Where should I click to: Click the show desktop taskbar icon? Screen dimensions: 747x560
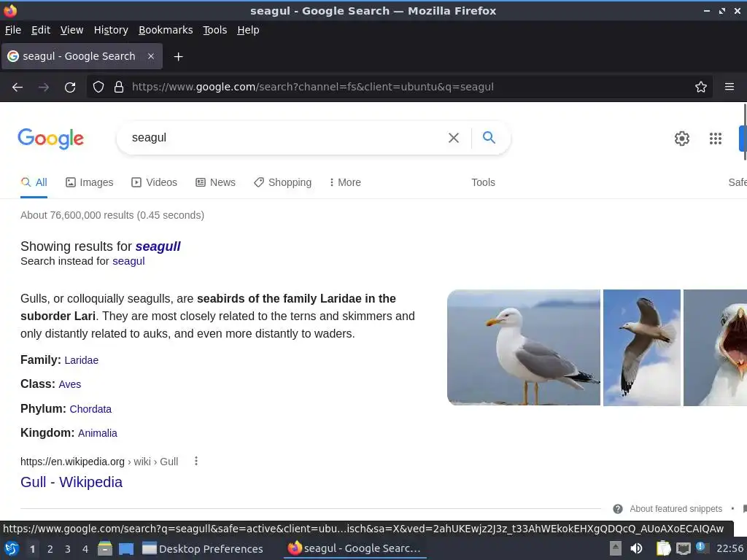(x=126, y=548)
